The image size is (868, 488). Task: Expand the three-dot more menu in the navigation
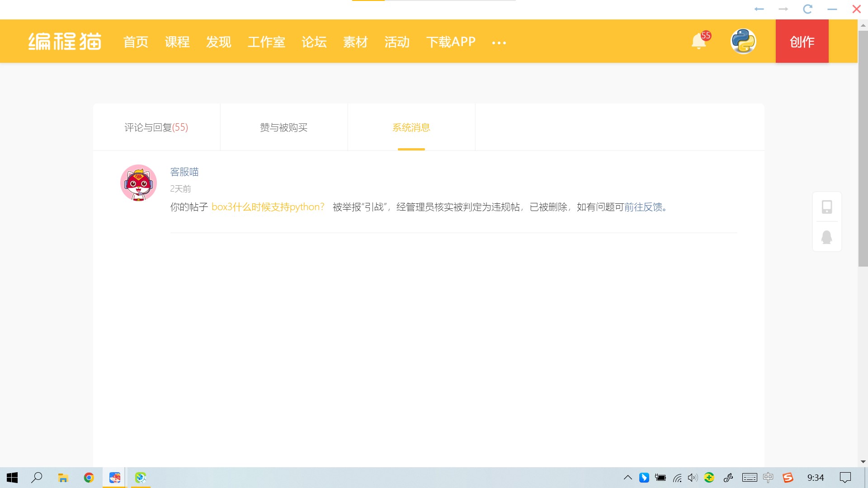point(499,43)
